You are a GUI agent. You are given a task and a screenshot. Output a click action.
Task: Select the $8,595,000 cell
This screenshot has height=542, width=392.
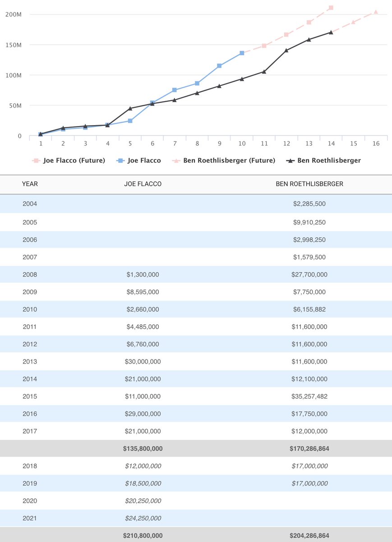(x=143, y=292)
